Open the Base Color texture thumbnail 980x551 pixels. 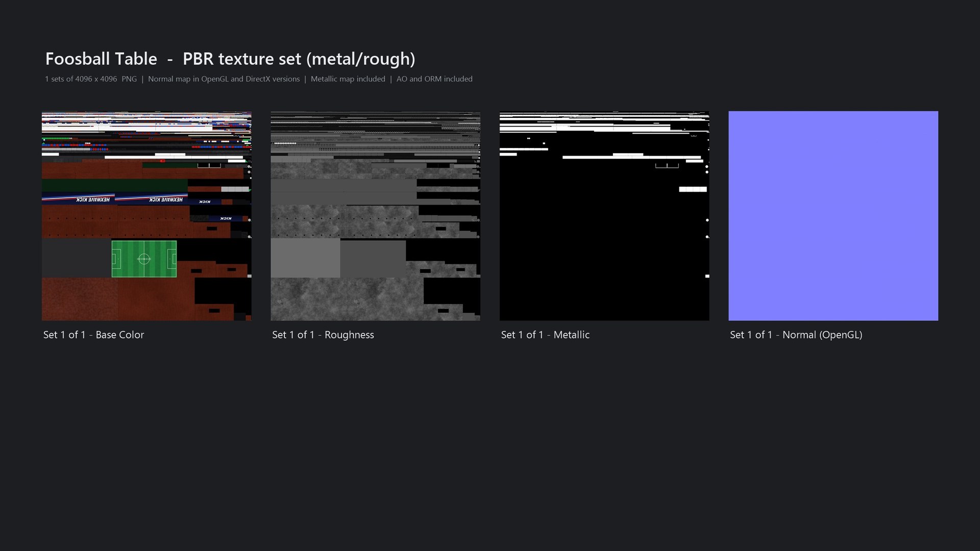click(146, 216)
